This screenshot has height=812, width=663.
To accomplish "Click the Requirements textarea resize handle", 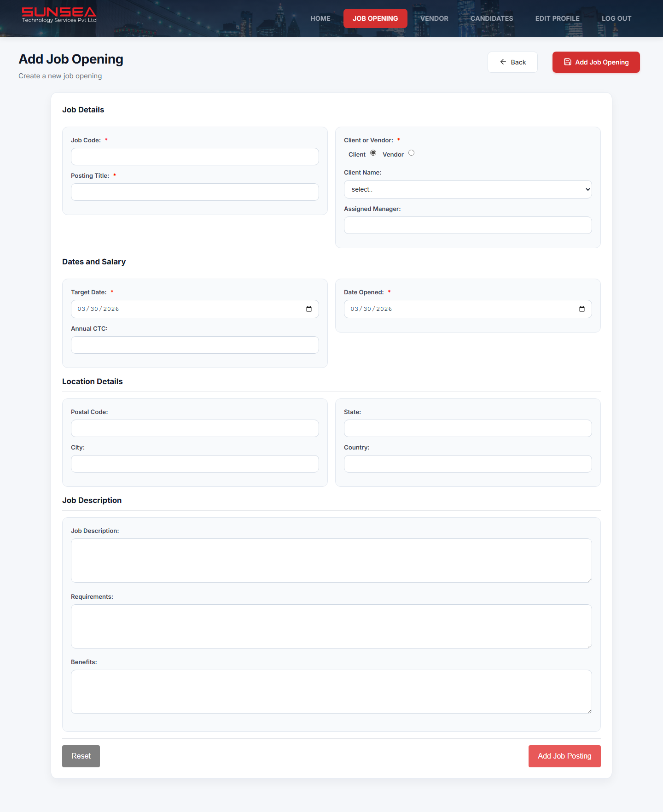I will (589, 645).
